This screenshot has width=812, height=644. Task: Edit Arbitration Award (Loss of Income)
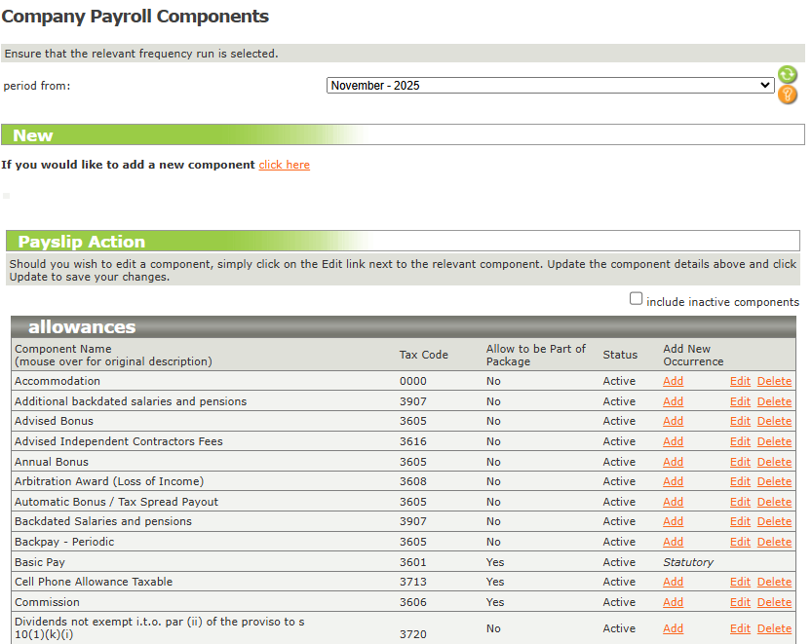(740, 481)
